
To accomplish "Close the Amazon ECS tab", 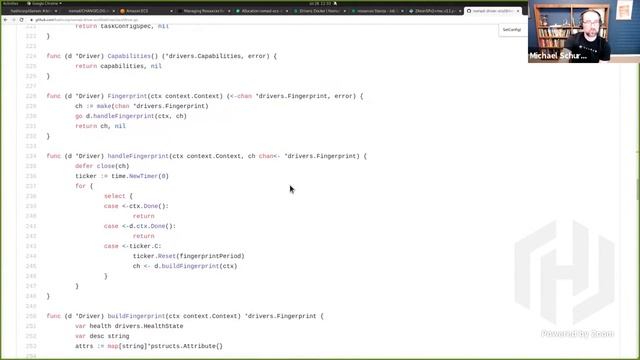I will [x=171, y=11].
